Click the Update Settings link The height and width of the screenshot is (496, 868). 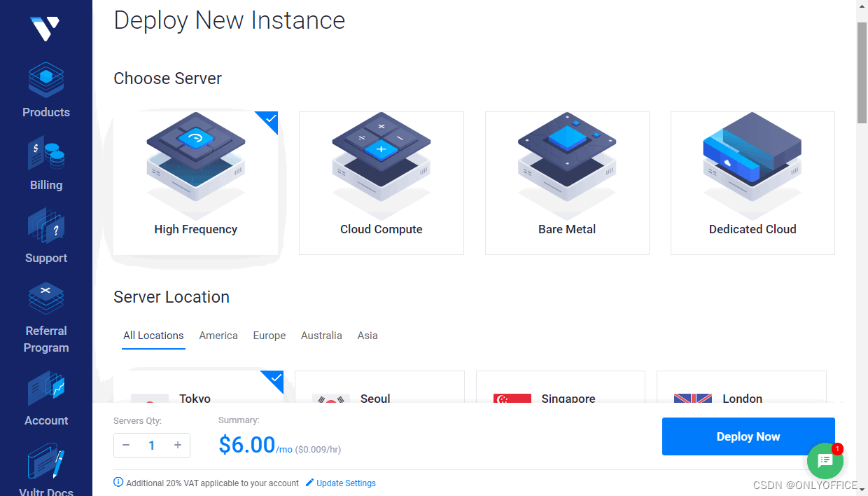(341, 483)
